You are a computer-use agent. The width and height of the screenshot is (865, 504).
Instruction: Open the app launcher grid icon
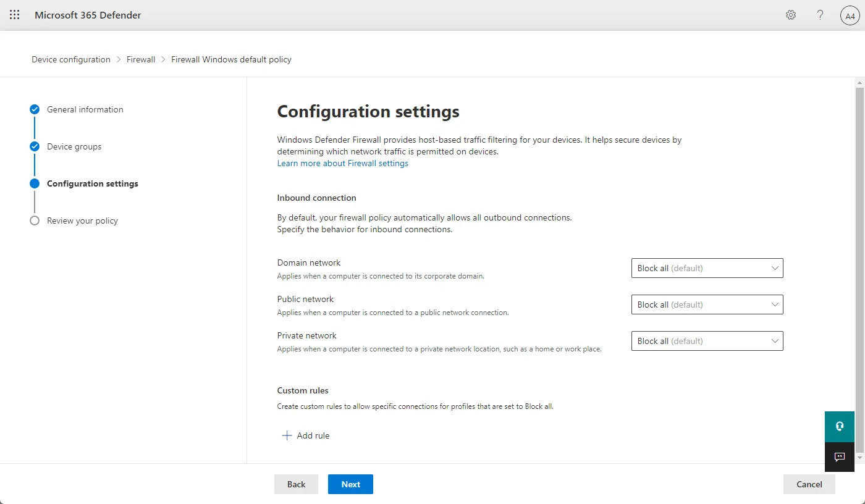click(15, 15)
